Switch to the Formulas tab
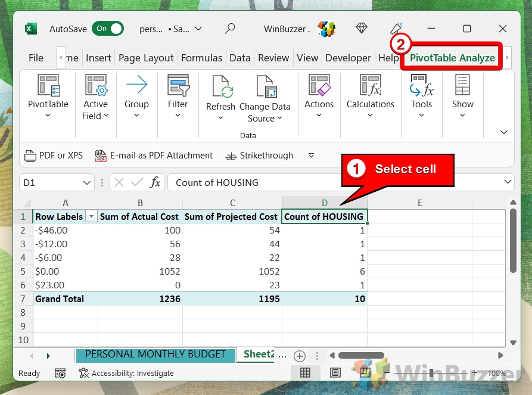Viewport: 532px width, 395px height. pos(201,58)
